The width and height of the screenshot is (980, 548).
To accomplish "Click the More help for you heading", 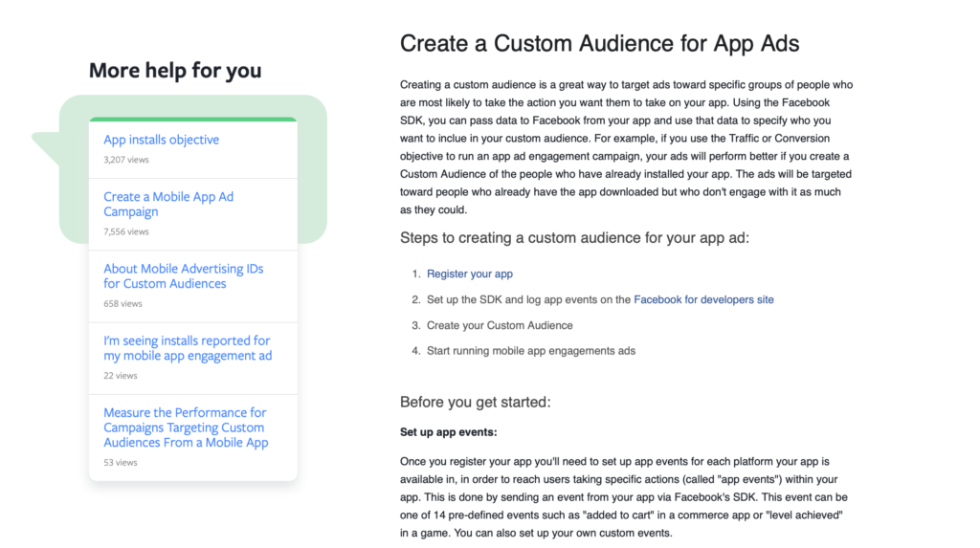I will [x=174, y=71].
